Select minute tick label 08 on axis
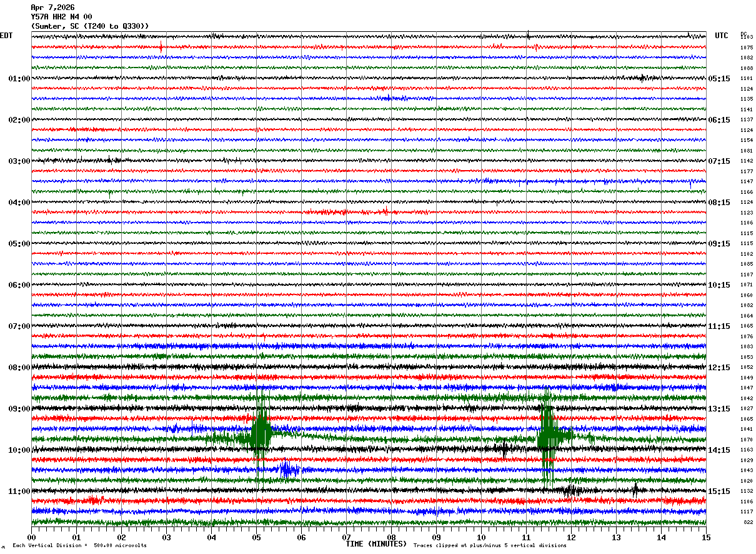The image size is (756, 554). click(x=391, y=537)
